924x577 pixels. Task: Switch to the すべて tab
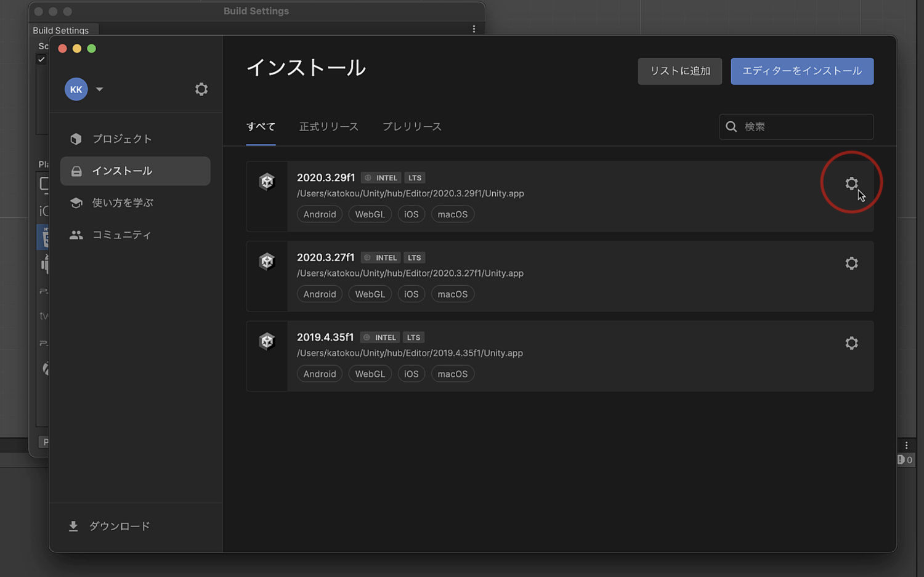pyautogui.click(x=261, y=127)
